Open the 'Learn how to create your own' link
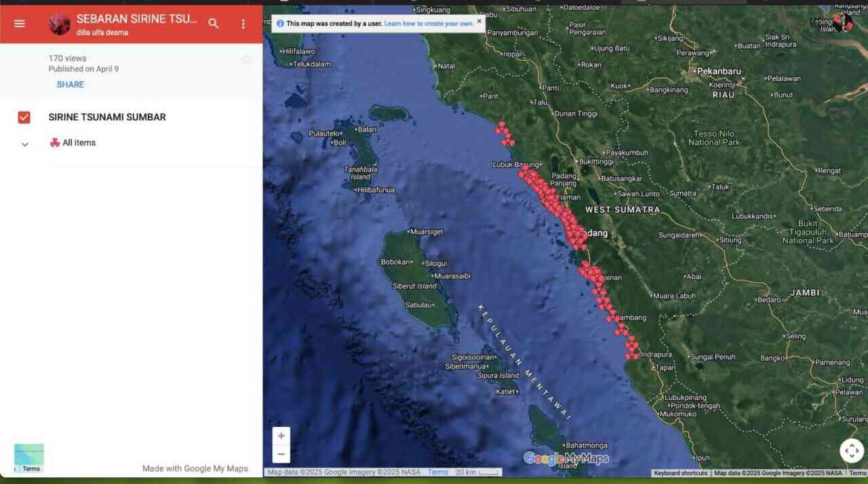The height and width of the screenshot is (484, 868). (x=429, y=24)
